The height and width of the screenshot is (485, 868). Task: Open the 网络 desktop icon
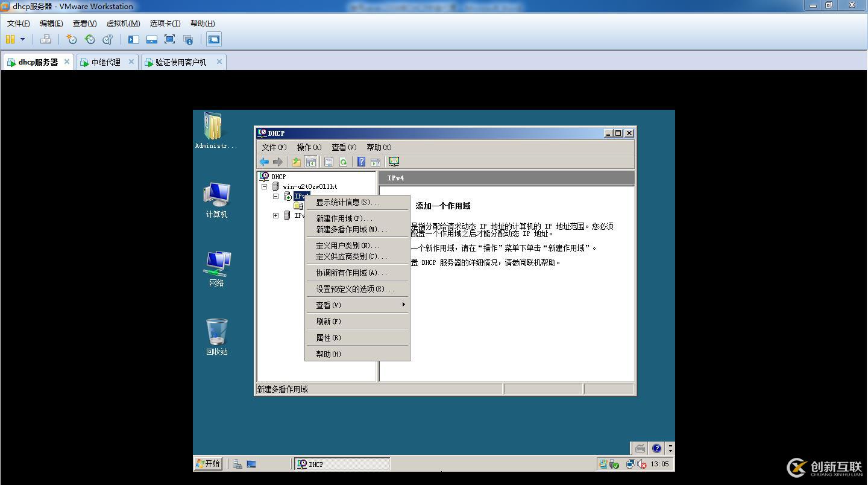coord(216,269)
